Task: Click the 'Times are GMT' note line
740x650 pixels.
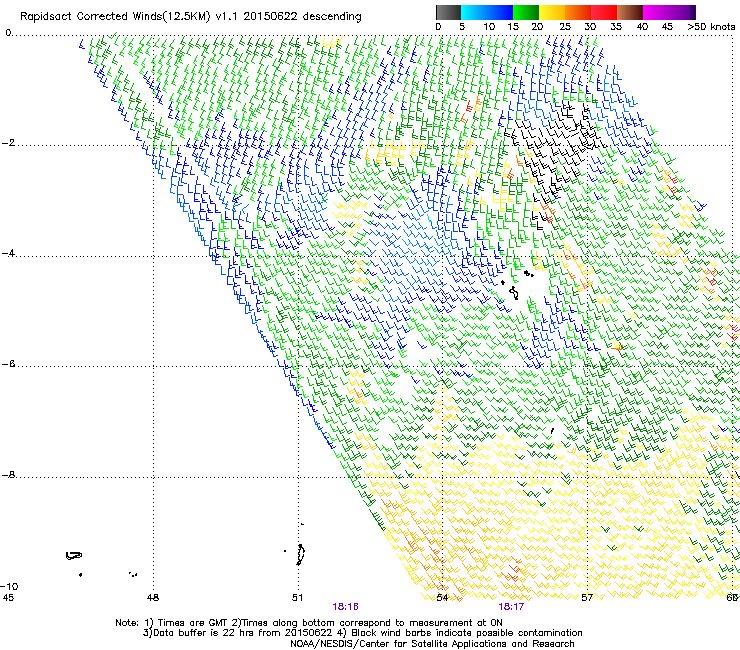Action: [x=309, y=623]
